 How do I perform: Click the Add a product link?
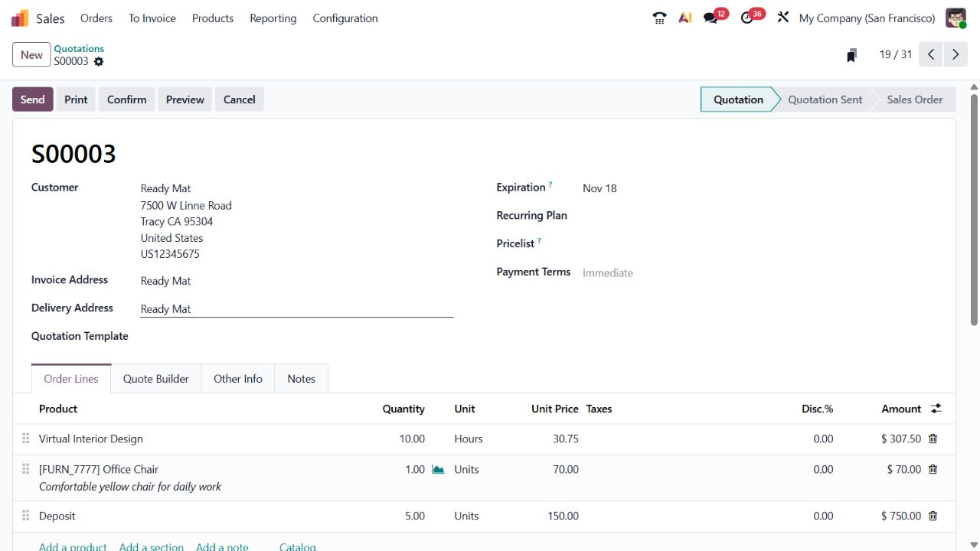[73, 547]
